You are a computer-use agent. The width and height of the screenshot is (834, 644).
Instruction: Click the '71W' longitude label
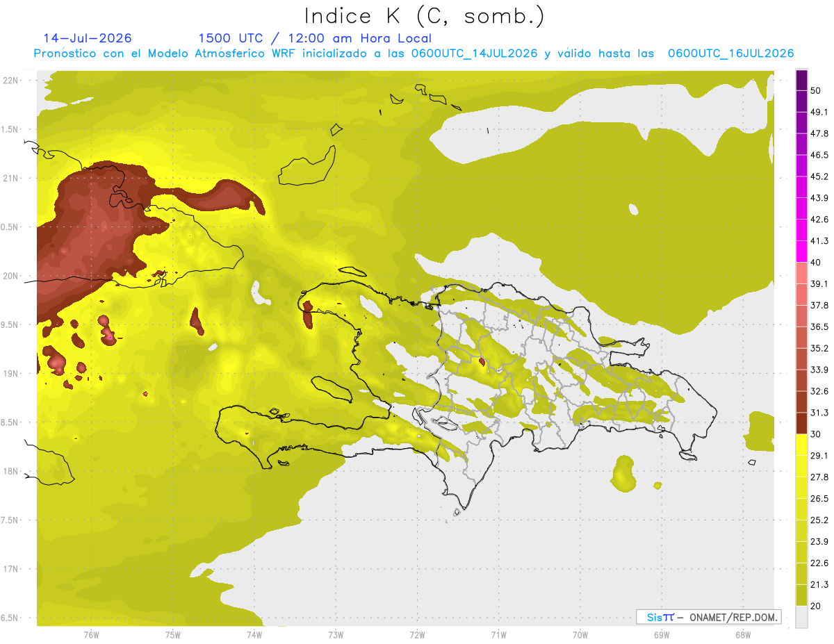coord(498,634)
